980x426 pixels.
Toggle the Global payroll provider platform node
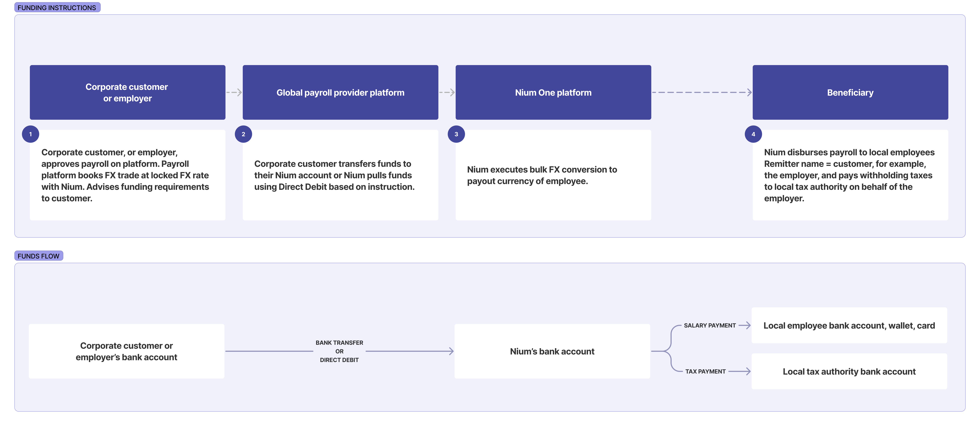click(340, 92)
